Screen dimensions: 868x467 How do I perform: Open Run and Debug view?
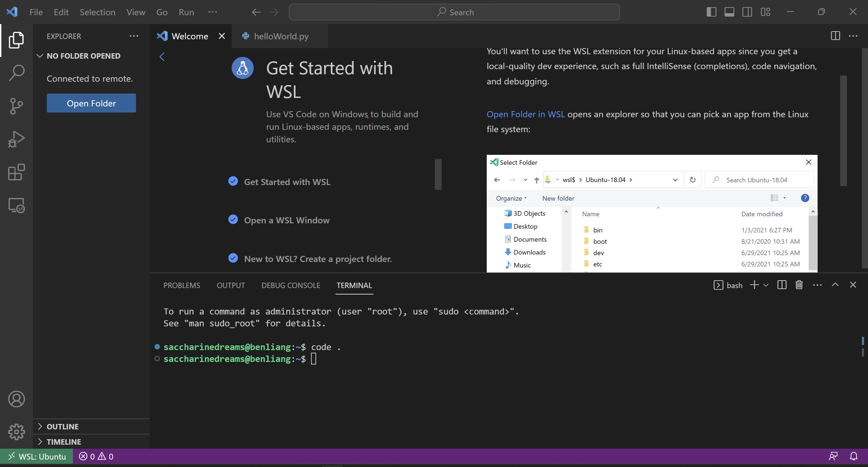pos(16,139)
